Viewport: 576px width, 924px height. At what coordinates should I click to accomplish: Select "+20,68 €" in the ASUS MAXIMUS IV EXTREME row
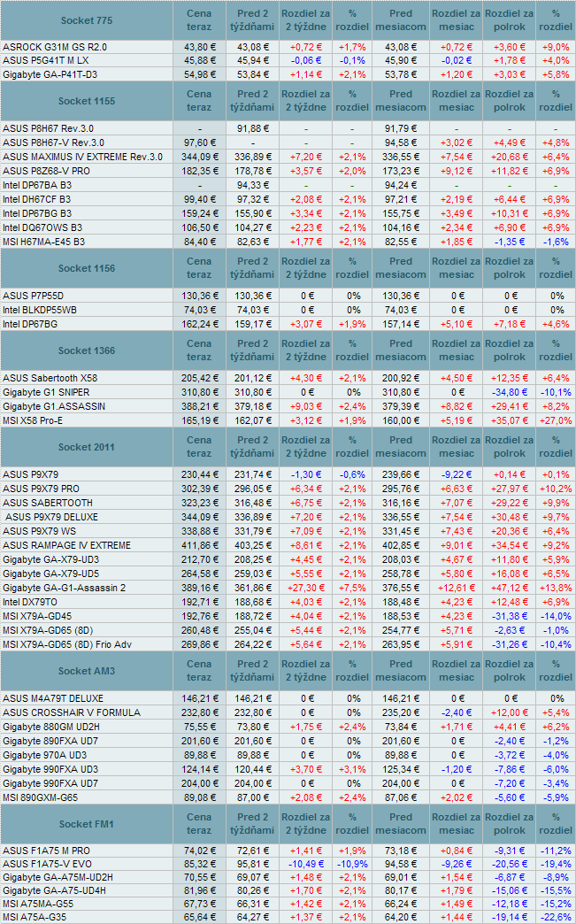click(x=510, y=157)
